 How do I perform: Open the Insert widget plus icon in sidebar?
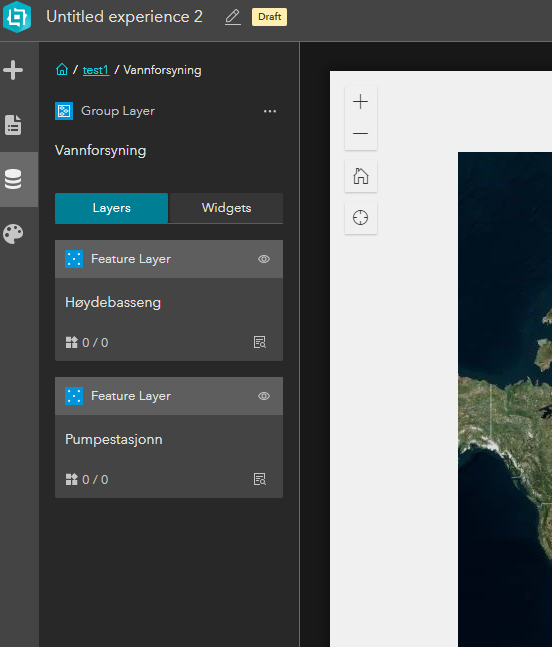(13, 70)
